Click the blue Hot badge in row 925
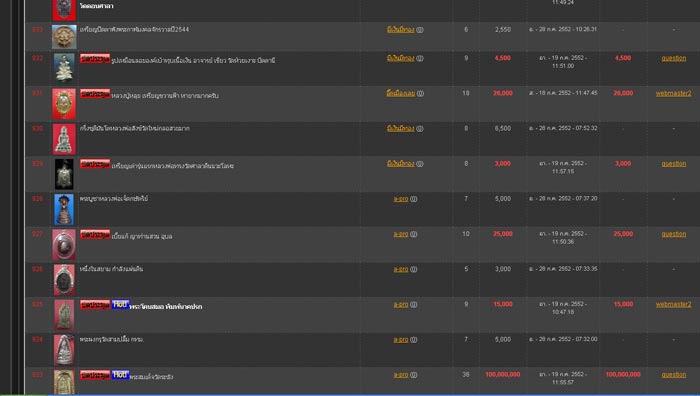Image resolution: width=700 pixels, height=396 pixels. pyautogui.click(x=120, y=304)
